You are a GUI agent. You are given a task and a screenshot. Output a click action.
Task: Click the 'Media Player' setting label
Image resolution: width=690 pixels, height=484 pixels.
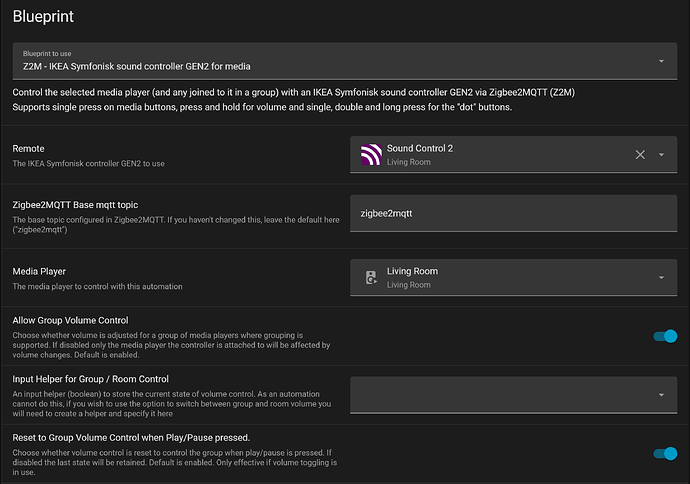(x=39, y=271)
